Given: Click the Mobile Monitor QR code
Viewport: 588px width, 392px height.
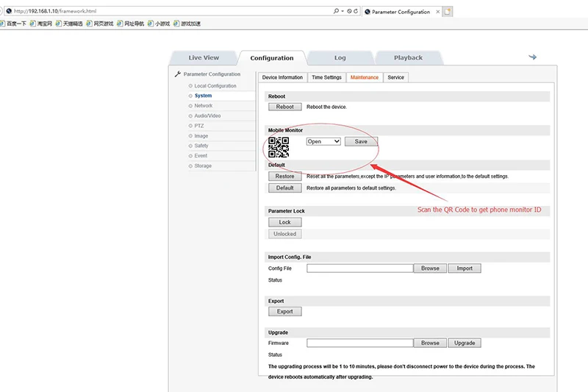Looking at the screenshot, I should tap(279, 147).
